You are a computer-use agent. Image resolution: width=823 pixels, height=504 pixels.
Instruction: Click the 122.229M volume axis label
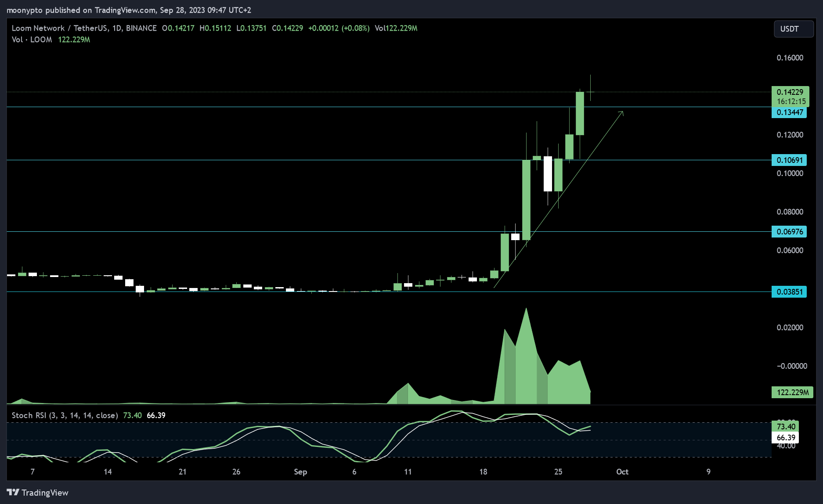tap(792, 392)
